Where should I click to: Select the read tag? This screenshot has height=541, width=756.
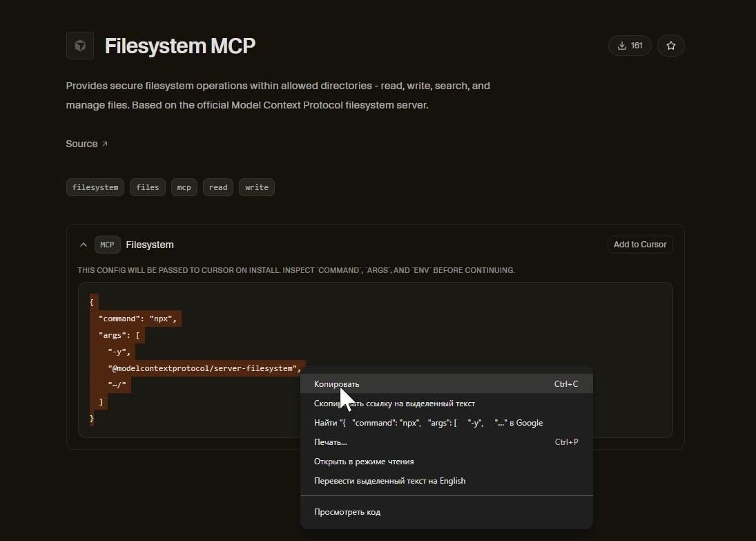(218, 187)
